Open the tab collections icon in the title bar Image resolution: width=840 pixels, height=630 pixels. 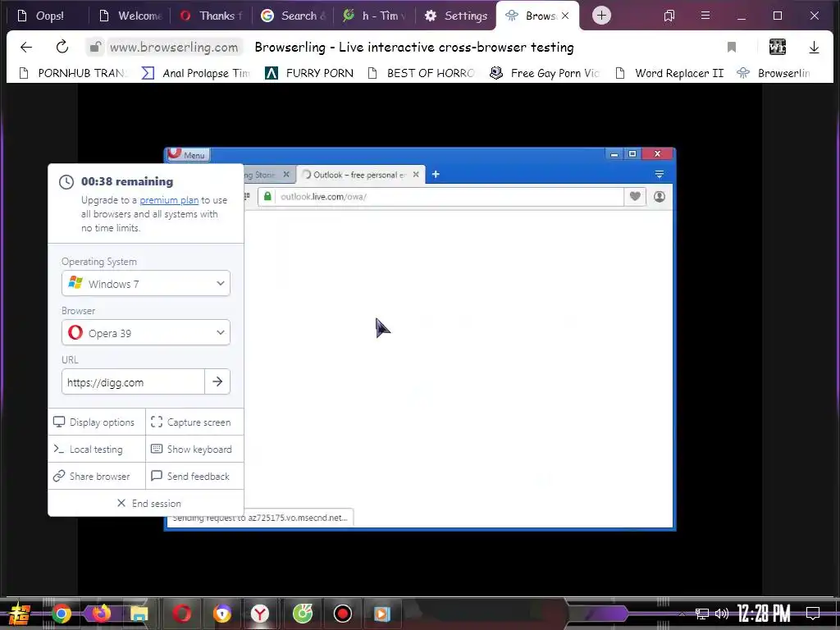[669, 16]
